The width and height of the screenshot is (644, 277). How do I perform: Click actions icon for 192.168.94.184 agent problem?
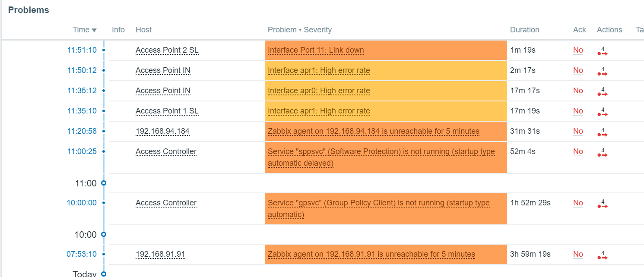603,132
